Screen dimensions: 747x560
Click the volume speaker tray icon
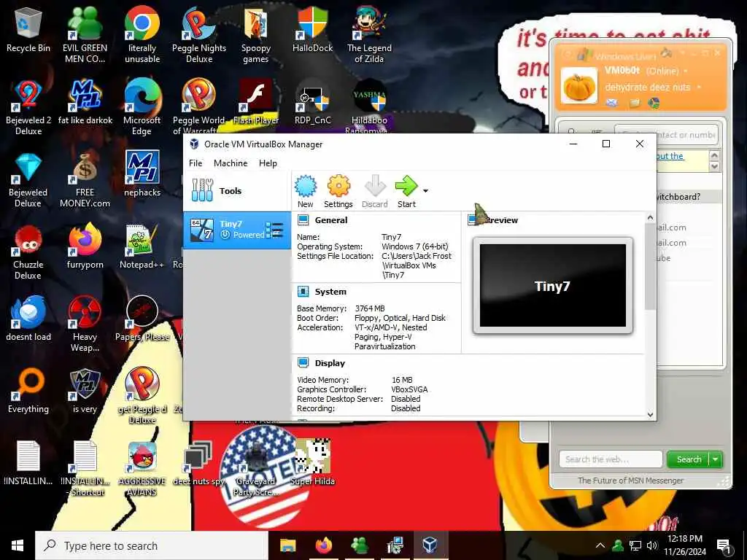(x=651, y=545)
